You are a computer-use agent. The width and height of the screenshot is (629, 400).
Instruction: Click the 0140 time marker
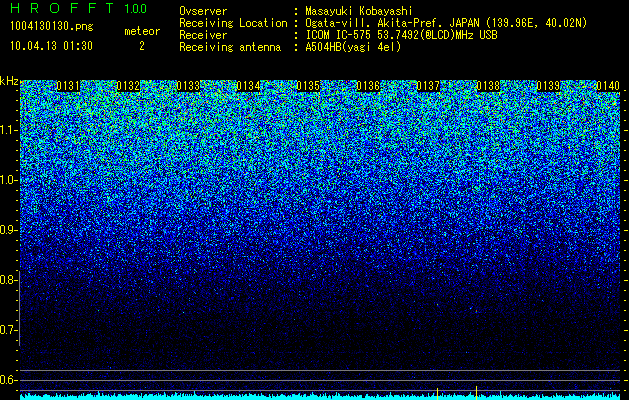click(608, 86)
